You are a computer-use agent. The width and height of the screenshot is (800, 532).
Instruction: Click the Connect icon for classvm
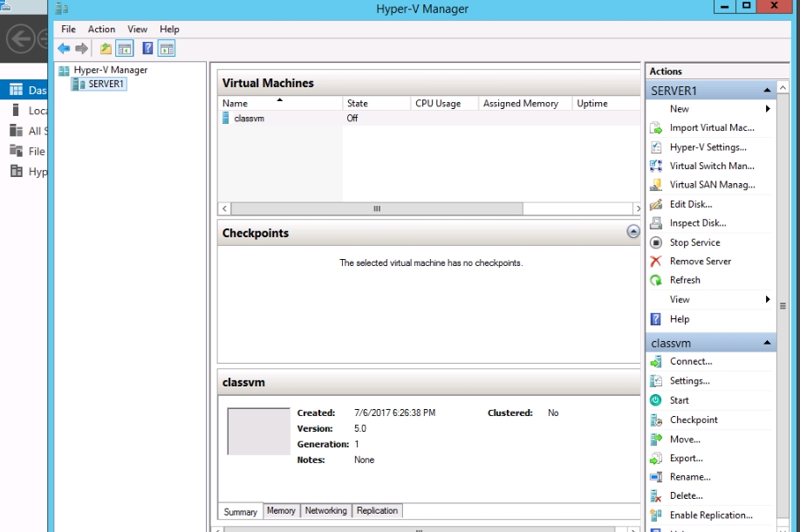[x=656, y=362]
